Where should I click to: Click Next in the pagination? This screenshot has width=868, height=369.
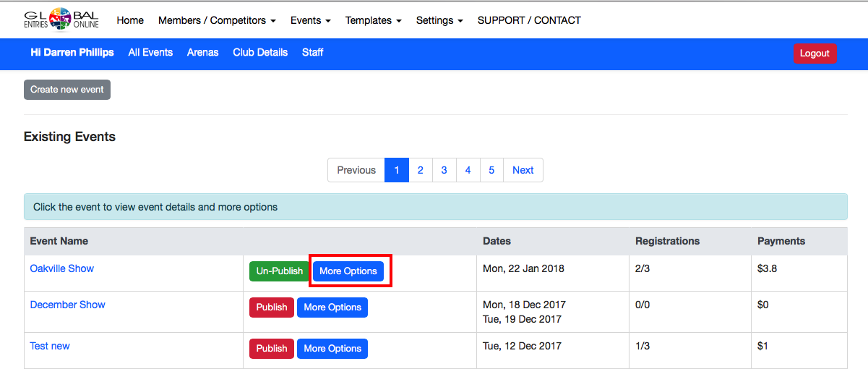[523, 170]
